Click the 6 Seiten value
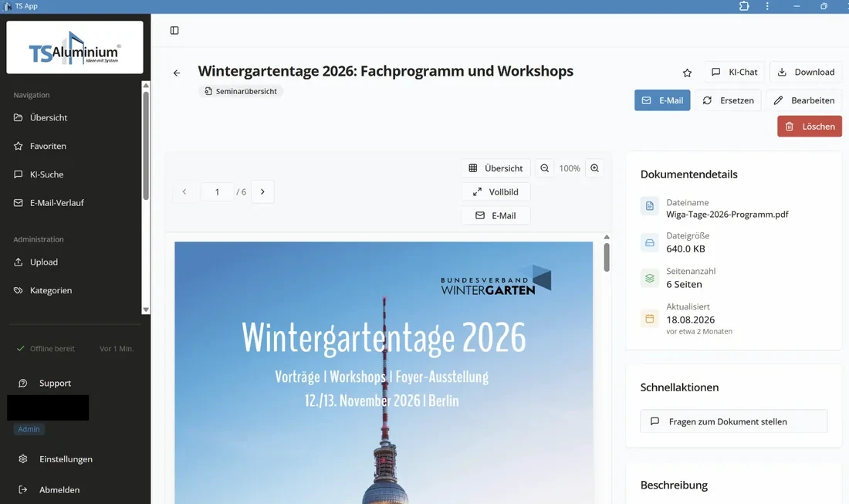849x504 pixels. click(684, 284)
